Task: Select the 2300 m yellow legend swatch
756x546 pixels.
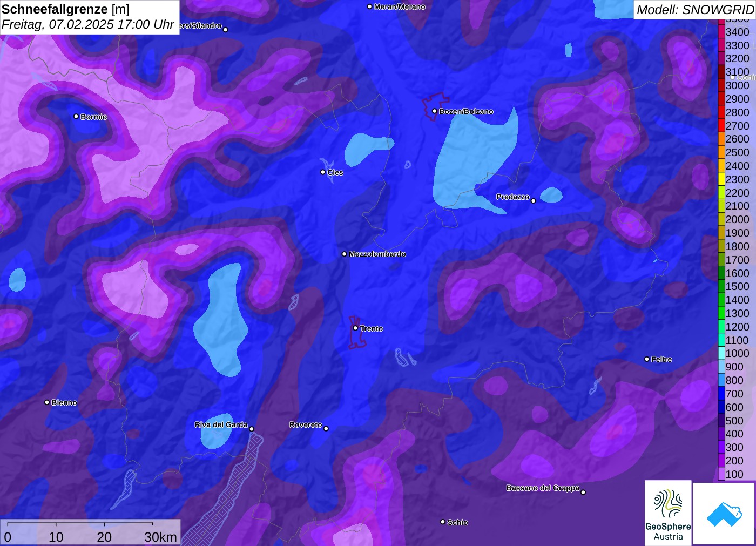Action: (721, 179)
